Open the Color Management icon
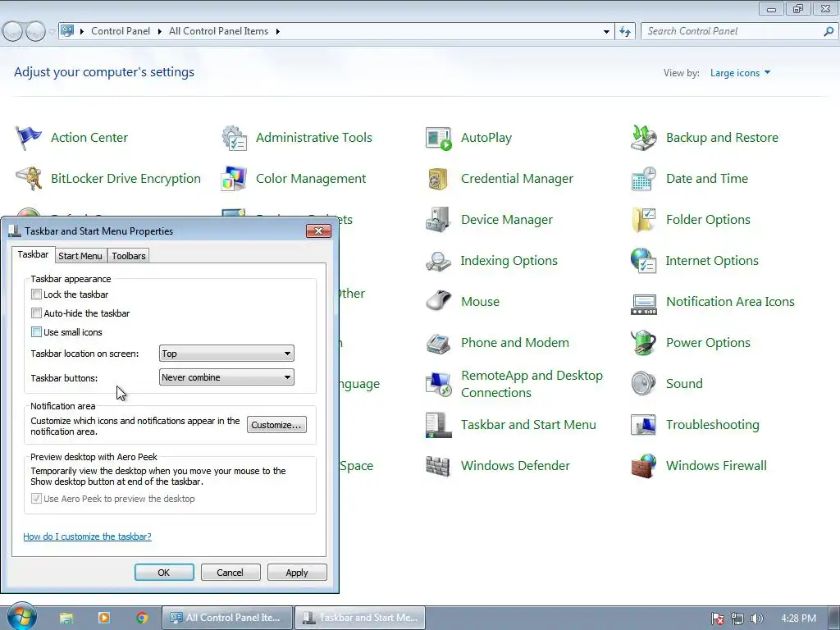 [234, 178]
